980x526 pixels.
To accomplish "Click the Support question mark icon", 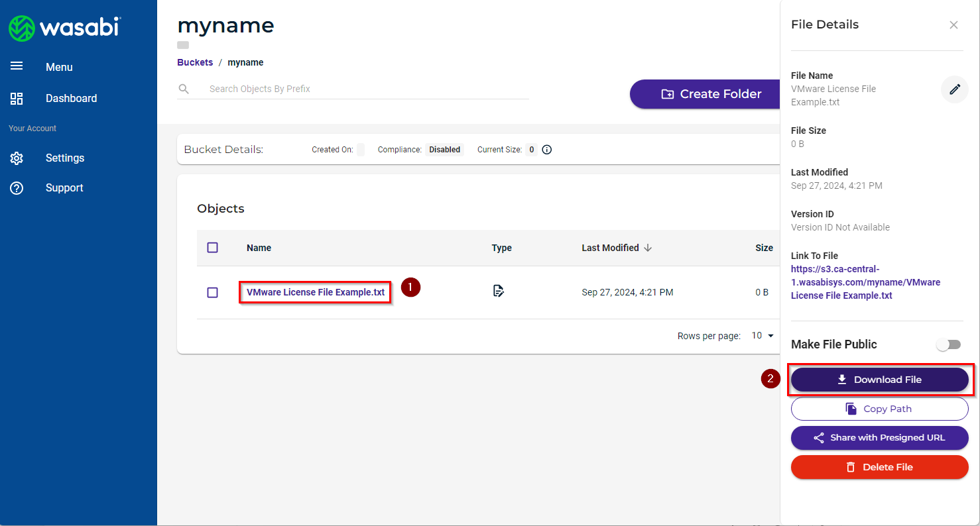I will point(17,188).
